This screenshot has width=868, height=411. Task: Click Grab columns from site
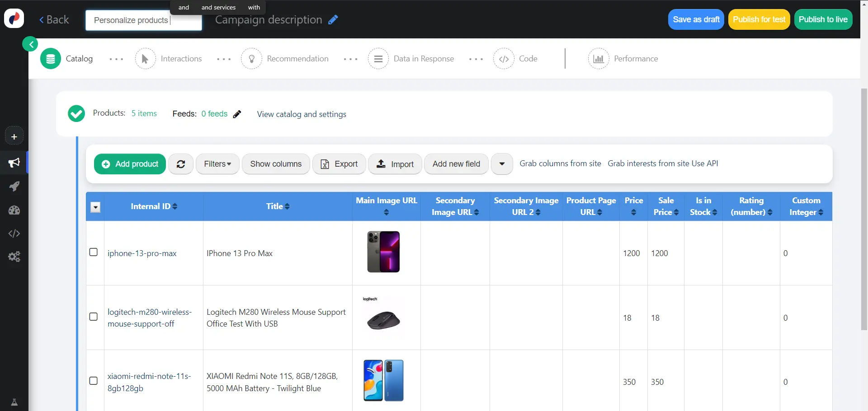[560, 163]
